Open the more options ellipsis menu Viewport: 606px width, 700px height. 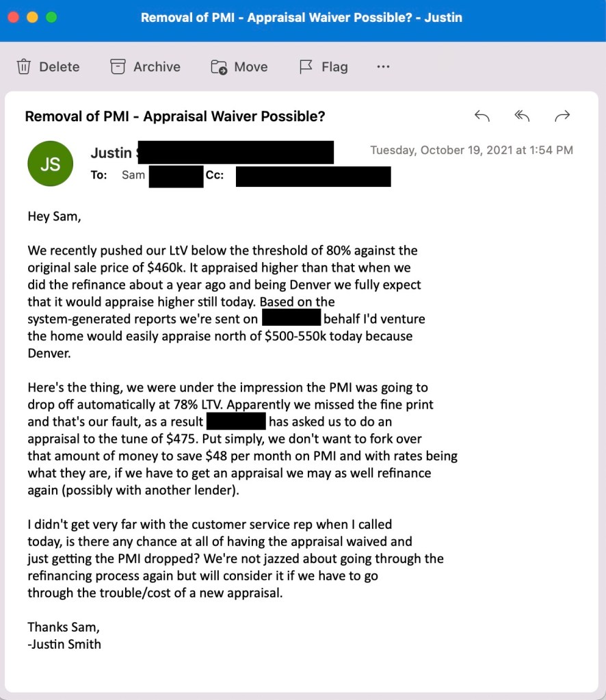coord(383,67)
